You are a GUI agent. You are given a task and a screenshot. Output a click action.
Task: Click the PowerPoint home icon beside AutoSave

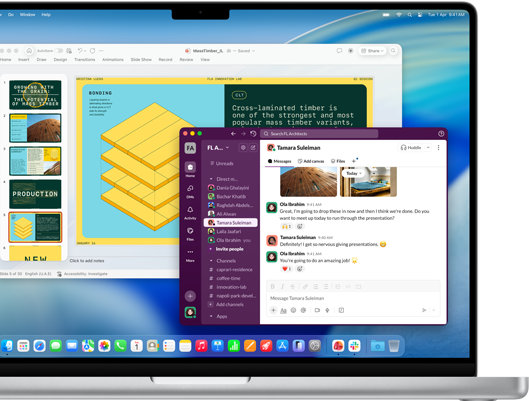coord(29,51)
